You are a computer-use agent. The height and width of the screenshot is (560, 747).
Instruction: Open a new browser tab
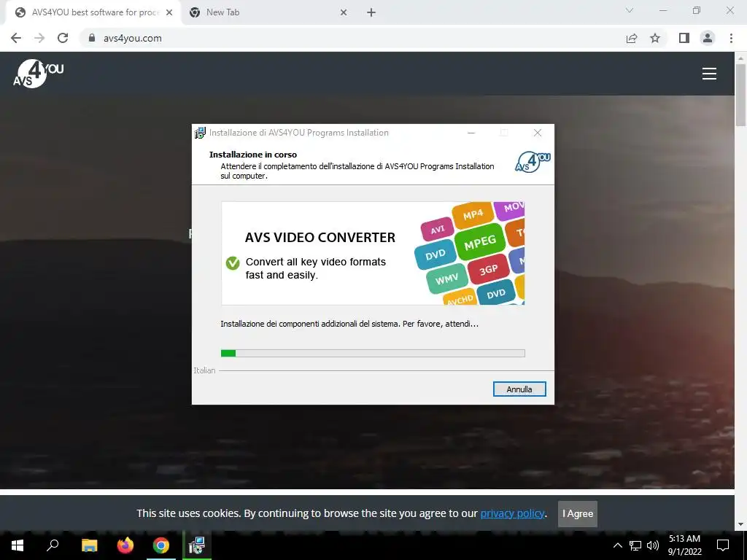[x=371, y=12]
